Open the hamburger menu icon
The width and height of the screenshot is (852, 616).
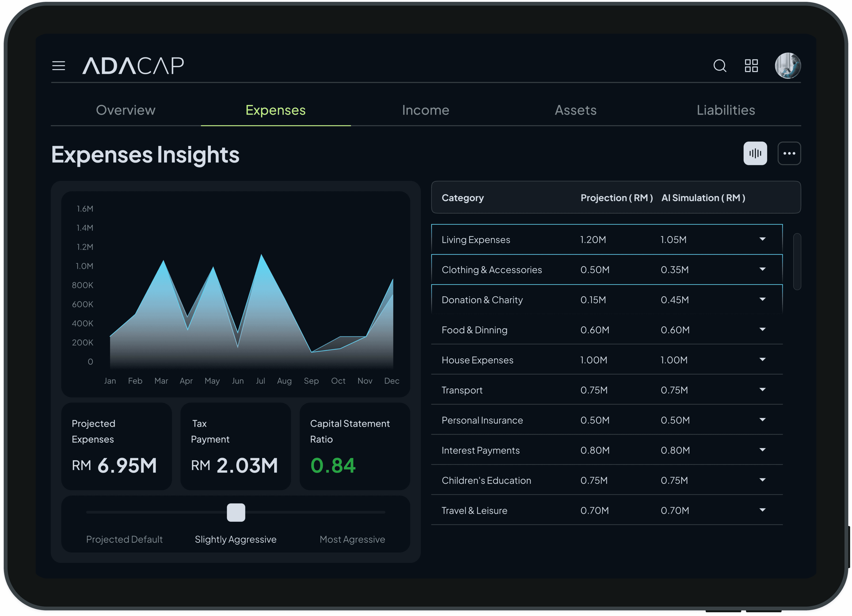[58, 66]
